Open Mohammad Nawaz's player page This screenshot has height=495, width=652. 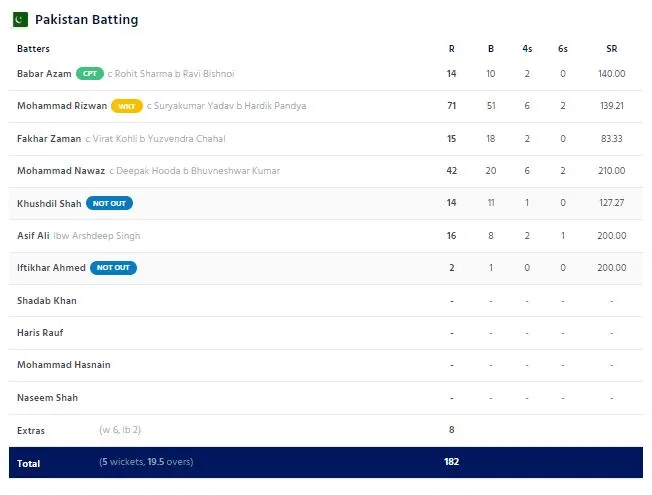click(61, 171)
